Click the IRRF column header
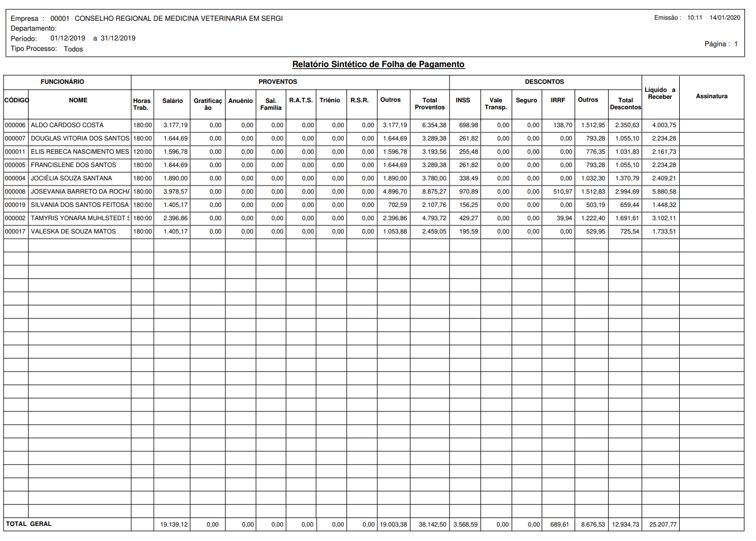This screenshot has width=756, height=541. [x=558, y=100]
